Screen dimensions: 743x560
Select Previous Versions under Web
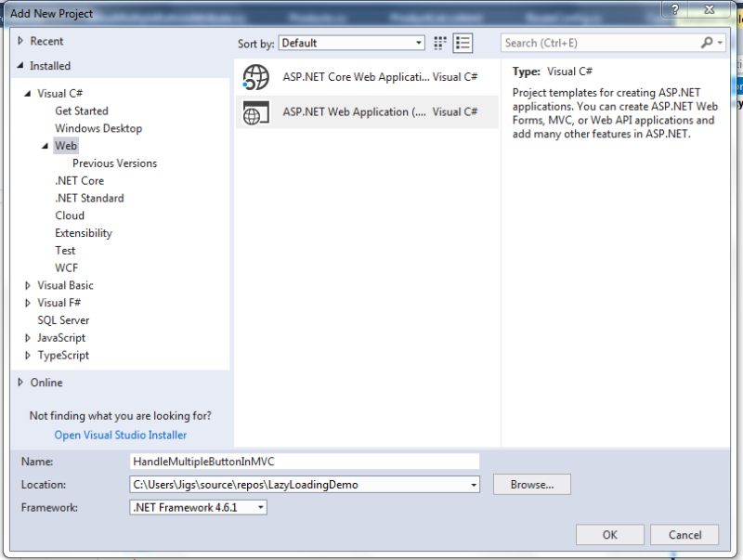(x=114, y=163)
